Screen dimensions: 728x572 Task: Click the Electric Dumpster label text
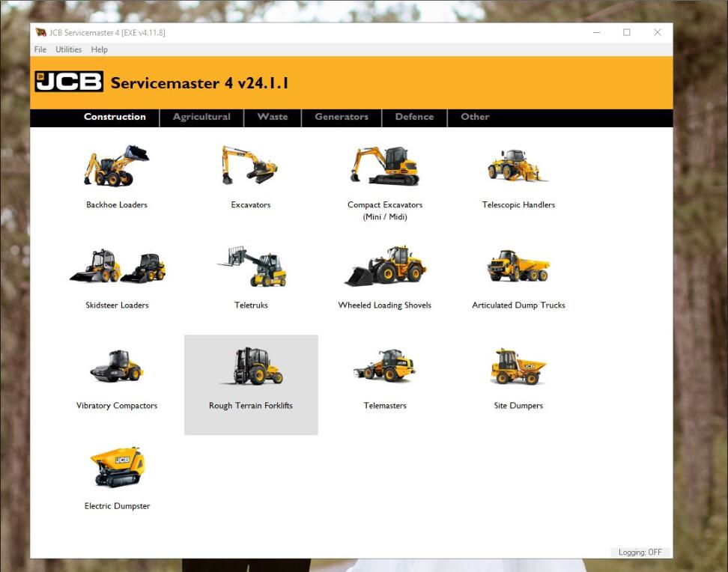pos(117,506)
